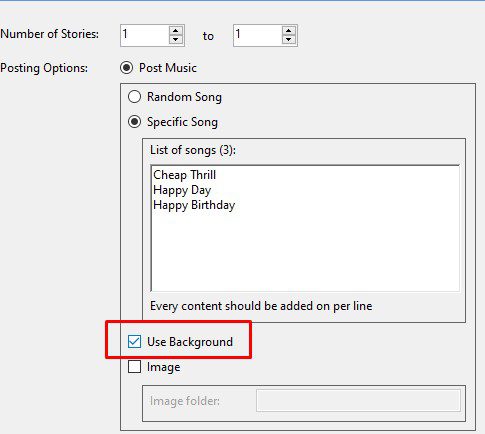
Task: Click the "List of songs (3):" label
Action: 193,150
